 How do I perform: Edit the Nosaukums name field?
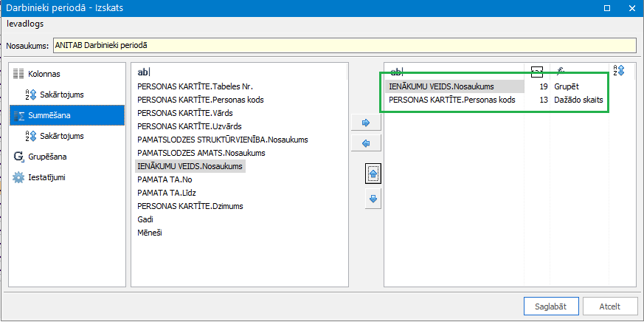point(345,46)
